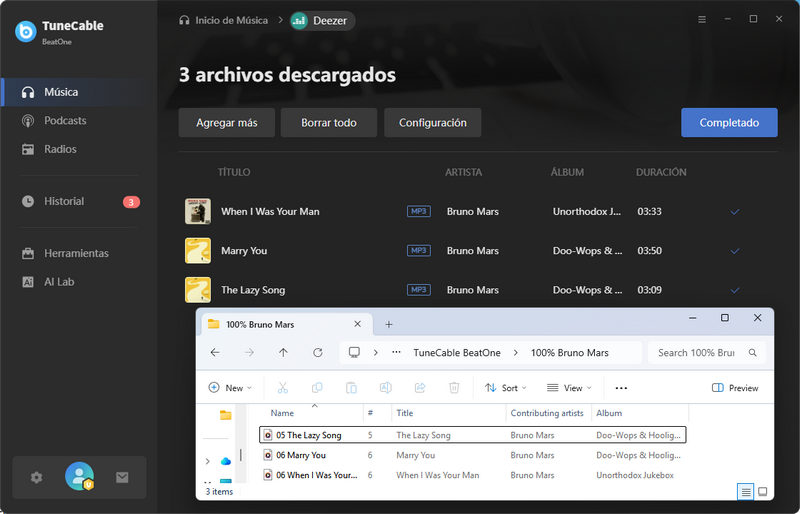Click the share icon in Explorer toolbar
Image resolution: width=800 pixels, height=514 pixels.
(x=420, y=388)
